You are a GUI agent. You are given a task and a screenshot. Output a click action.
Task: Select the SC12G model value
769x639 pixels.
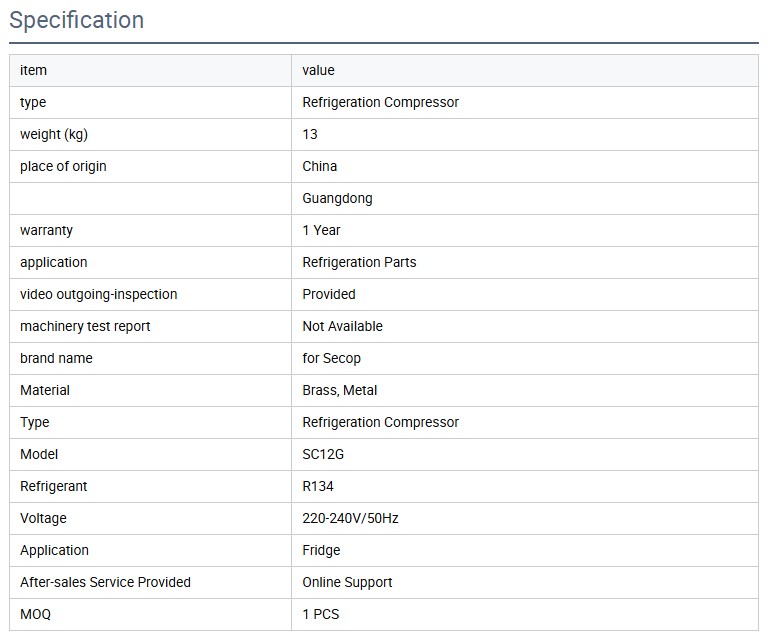(x=323, y=454)
